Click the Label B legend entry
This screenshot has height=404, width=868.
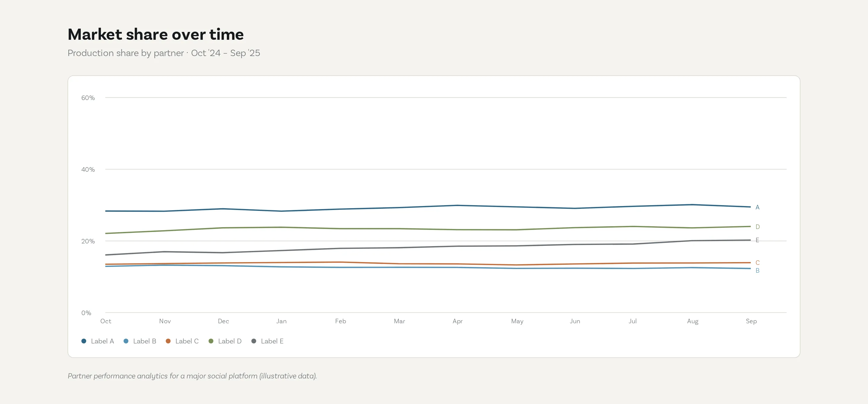[140, 341]
